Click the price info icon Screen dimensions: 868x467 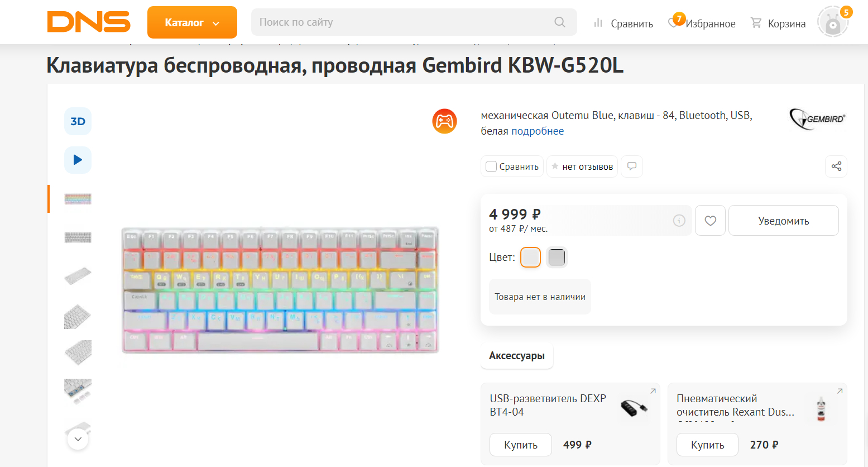(x=679, y=221)
